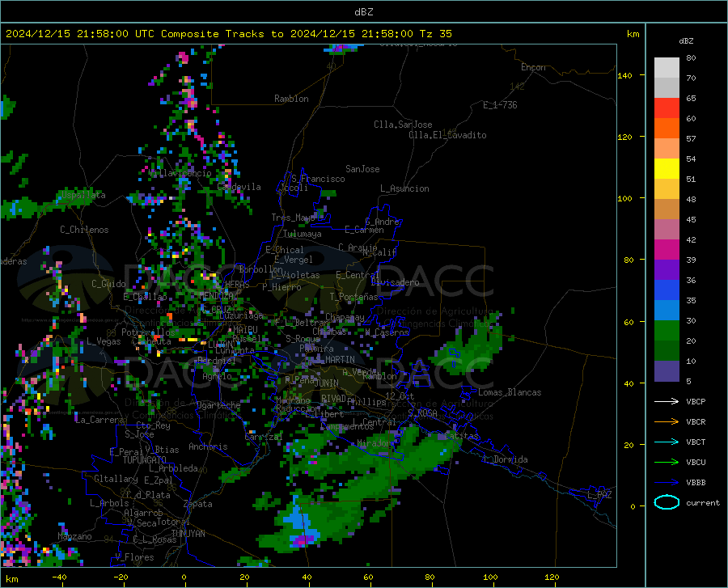
Task: Click the 'S_Francisco' place label
Action: click(x=318, y=179)
